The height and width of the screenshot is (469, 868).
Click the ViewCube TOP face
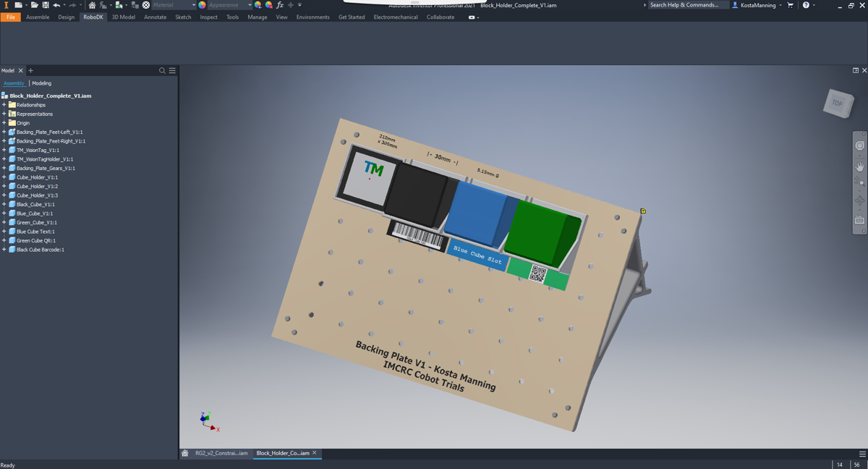coord(838,103)
